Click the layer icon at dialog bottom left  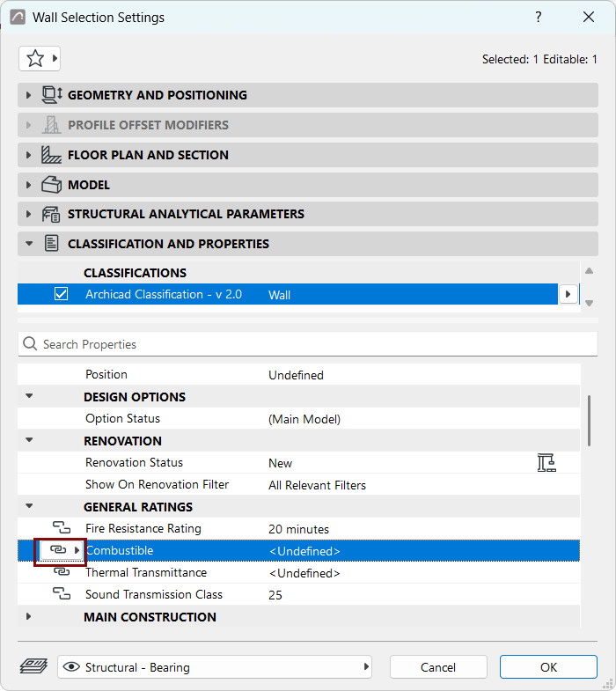coord(33,666)
